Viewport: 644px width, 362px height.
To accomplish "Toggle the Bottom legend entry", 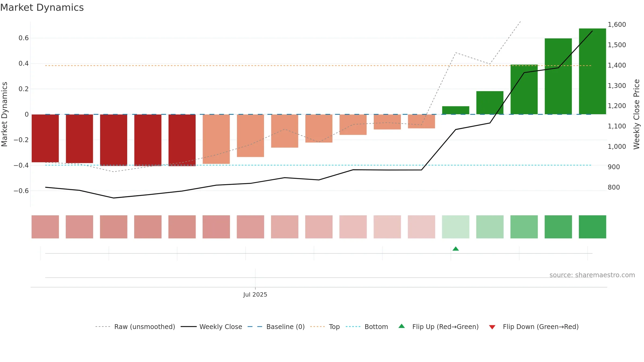I will pos(367,327).
